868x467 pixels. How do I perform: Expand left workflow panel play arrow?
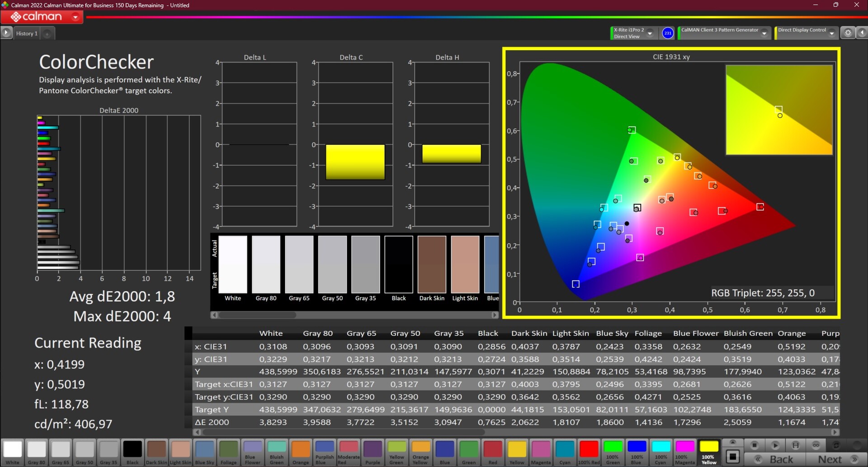[x=6, y=33]
